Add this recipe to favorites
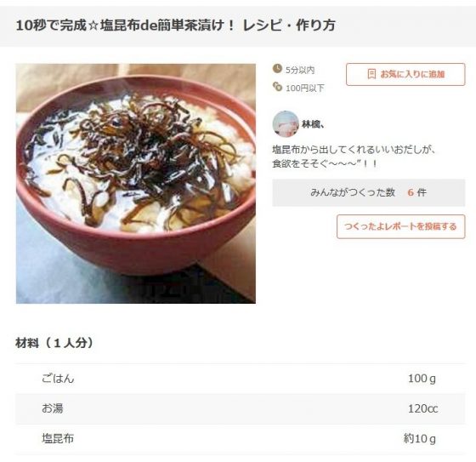 (x=405, y=74)
